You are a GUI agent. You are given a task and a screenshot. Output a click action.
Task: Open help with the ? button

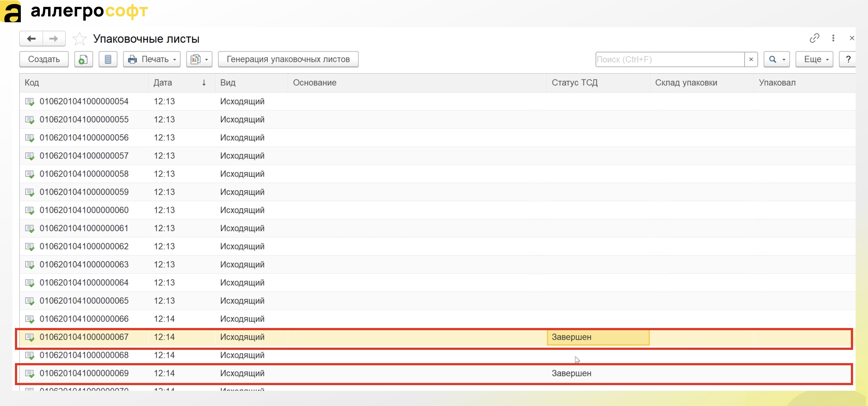848,59
